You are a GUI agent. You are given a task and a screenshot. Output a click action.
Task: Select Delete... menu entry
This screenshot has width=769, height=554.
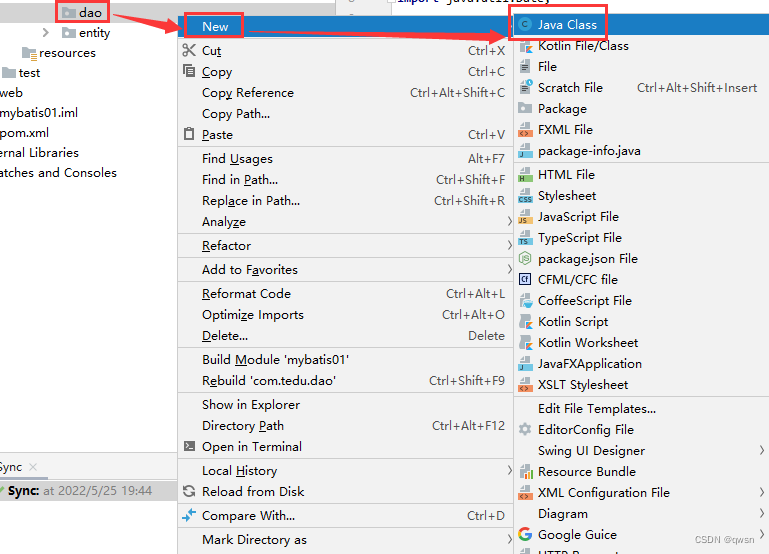pos(346,336)
